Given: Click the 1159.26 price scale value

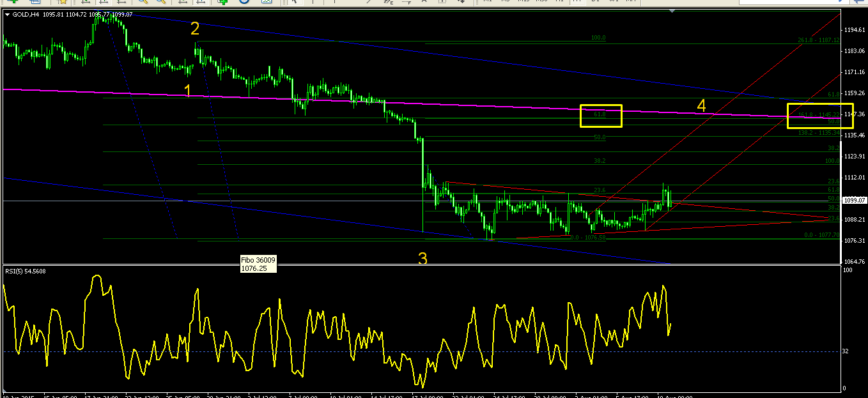Looking at the screenshot, I should click(855, 93).
